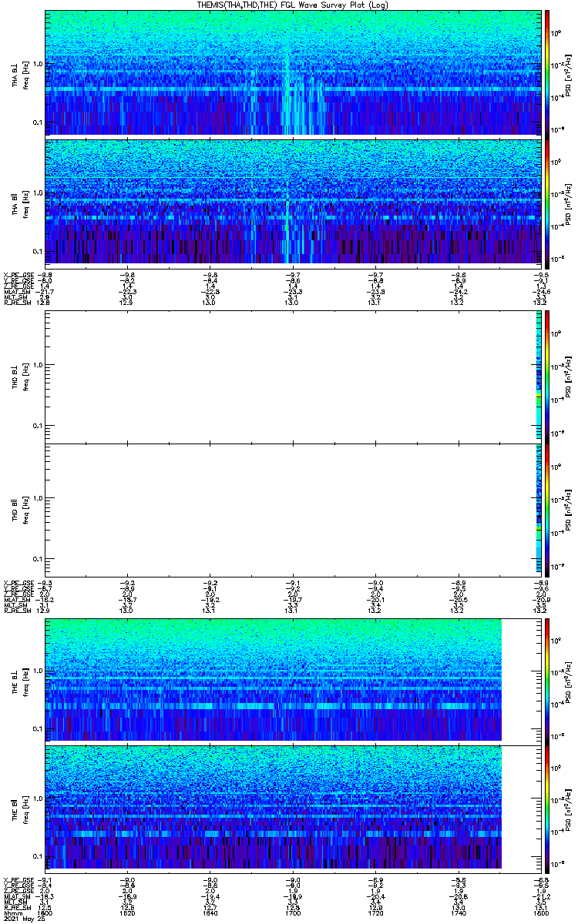Click the 1620 time tick label

pyautogui.click(x=127, y=913)
